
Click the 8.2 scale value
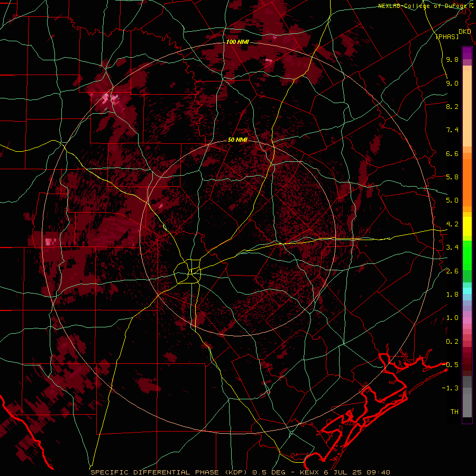point(452,106)
